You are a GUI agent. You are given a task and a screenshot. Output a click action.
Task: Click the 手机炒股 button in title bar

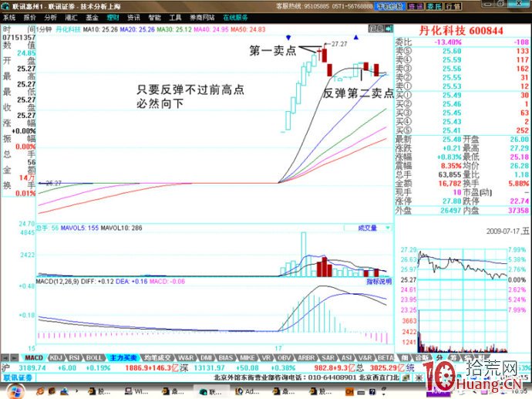(x=390, y=6)
